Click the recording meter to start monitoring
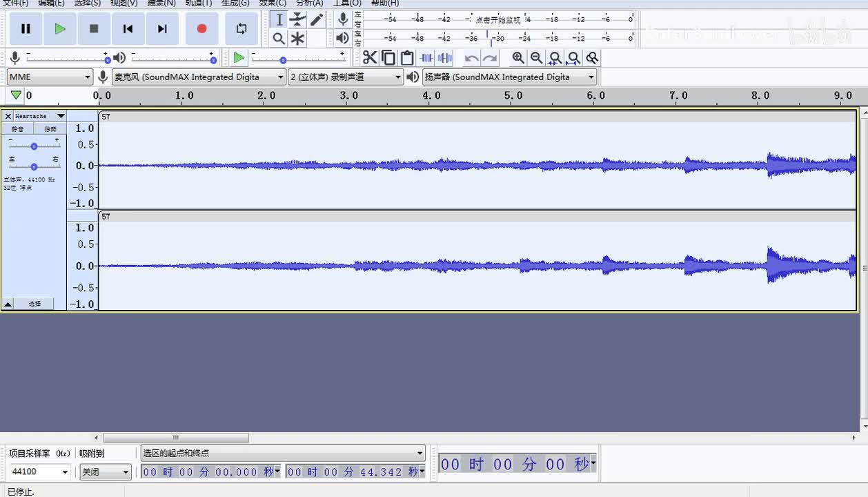 click(498, 19)
